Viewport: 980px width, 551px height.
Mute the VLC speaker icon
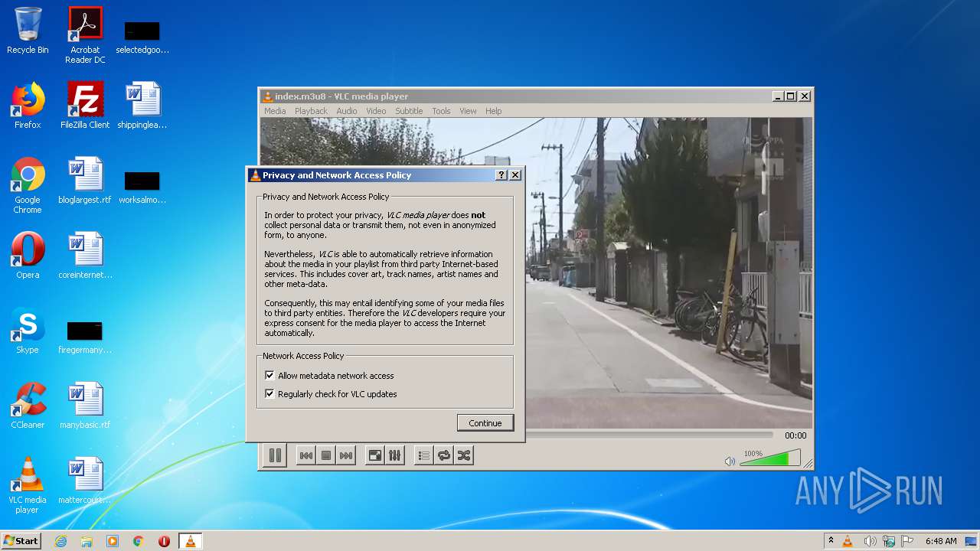tap(730, 461)
